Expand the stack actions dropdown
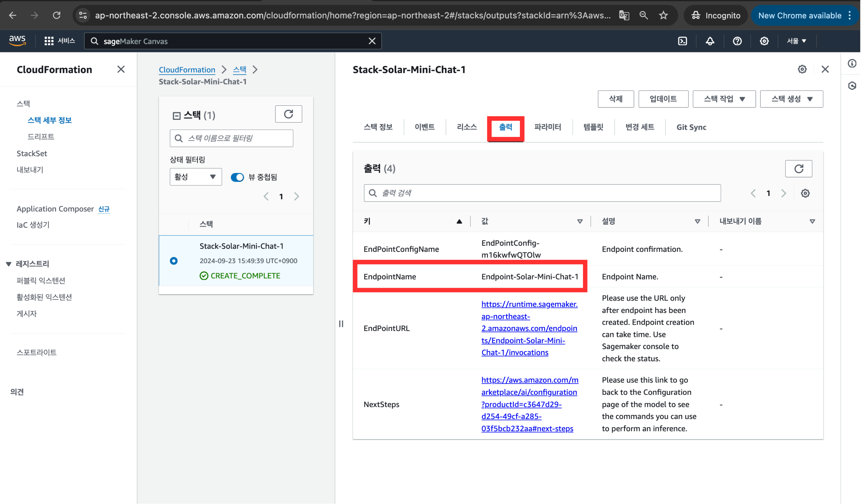Image resolution: width=861 pixels, height=504 pixels. pyautogui.click(x=724, y=99)
